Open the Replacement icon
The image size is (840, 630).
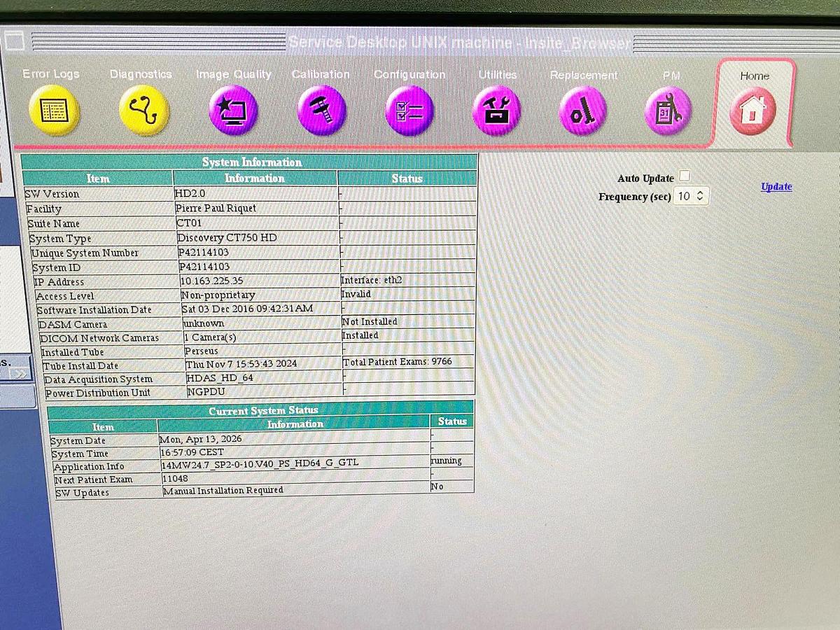582,111
